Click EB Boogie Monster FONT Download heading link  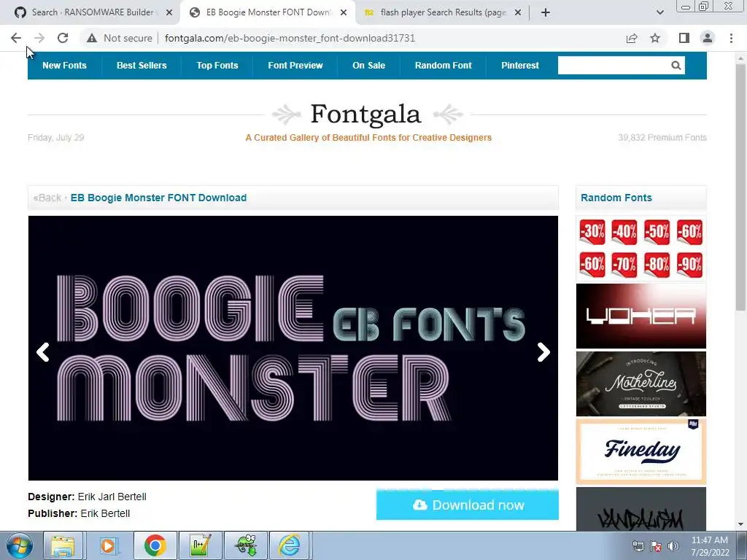click(x=158, y=198)
